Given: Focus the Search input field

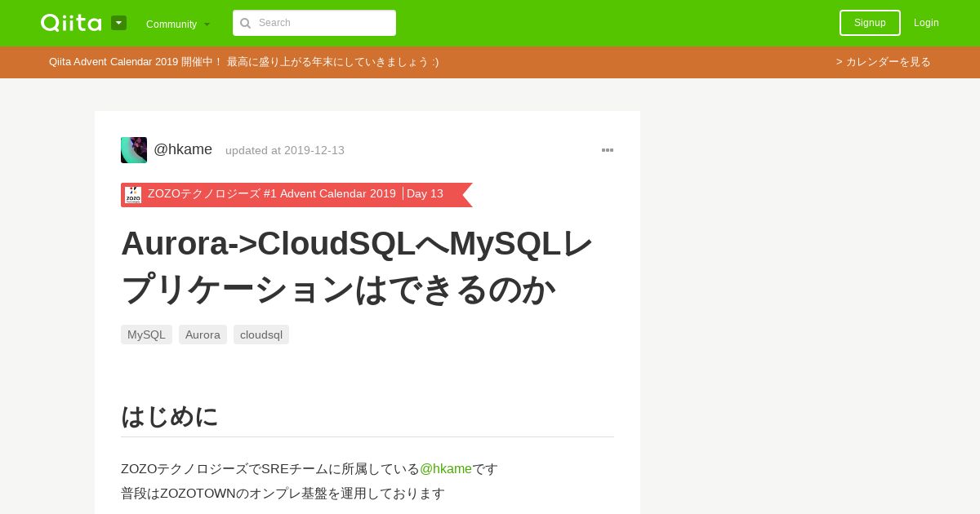Looking at the screenshot, I should pos(314,23).
